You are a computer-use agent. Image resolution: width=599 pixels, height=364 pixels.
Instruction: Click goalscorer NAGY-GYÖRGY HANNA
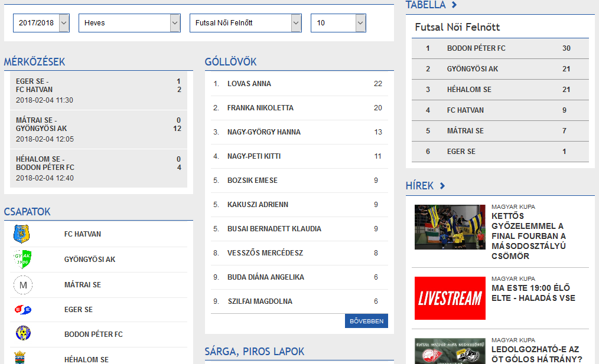tap(264, 132)
